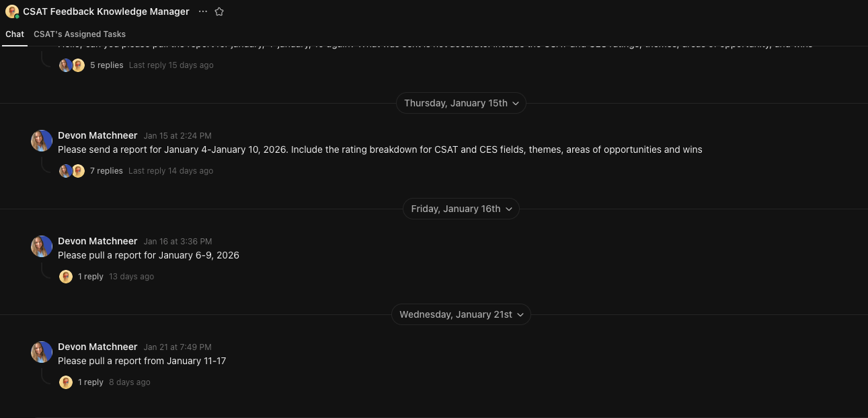This screenshot has width=868, height=418.
Task: Switch to the Chat tab
Action: tap(15, 34)
